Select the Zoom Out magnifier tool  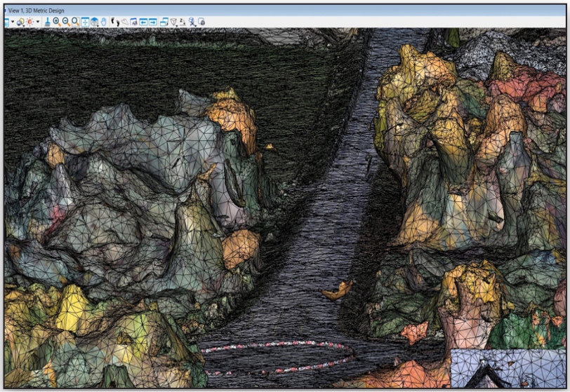click(x=66, y=22)
